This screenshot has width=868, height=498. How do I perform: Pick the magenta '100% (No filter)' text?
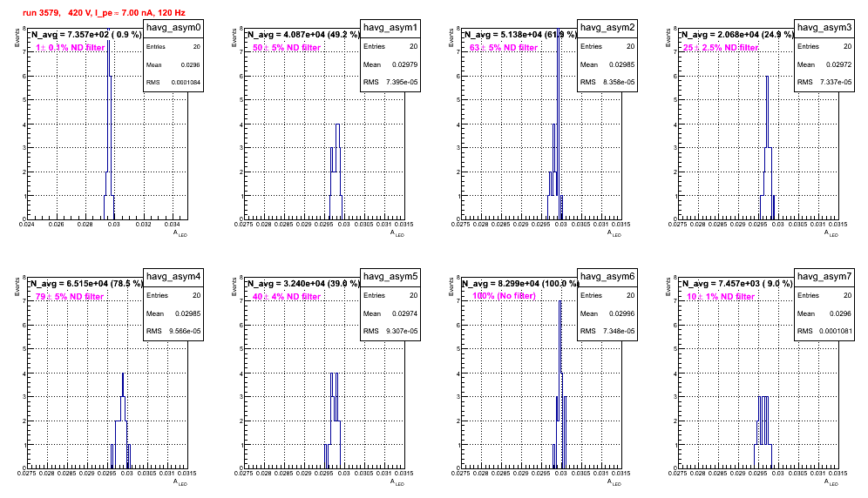click(504, 296)
